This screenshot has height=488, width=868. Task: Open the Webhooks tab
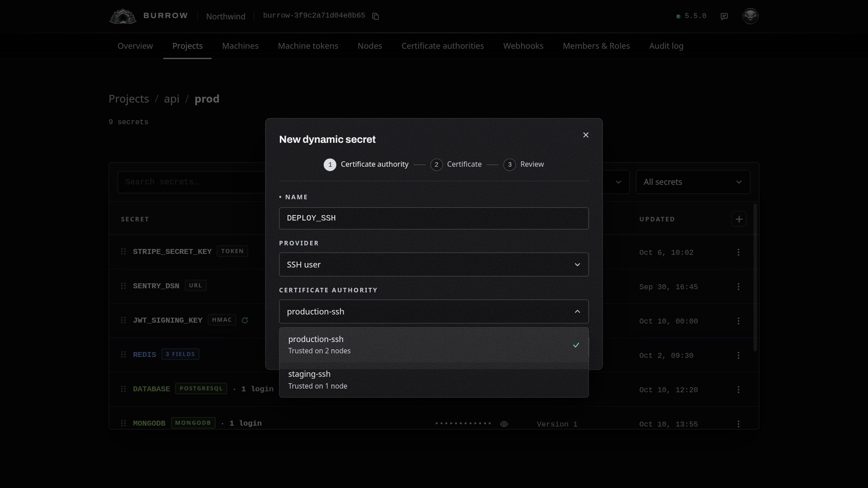click(523, 46)
